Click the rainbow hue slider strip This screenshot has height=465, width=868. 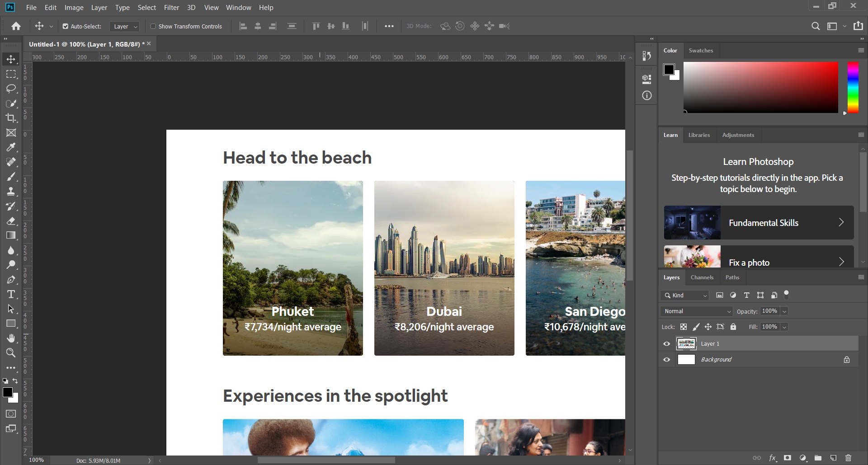point(853,88)
